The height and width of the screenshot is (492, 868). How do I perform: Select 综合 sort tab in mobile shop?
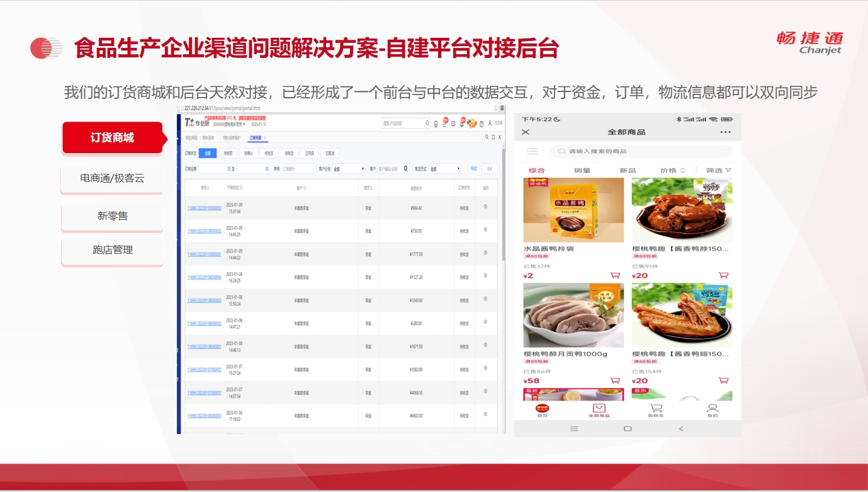point(536,170)
